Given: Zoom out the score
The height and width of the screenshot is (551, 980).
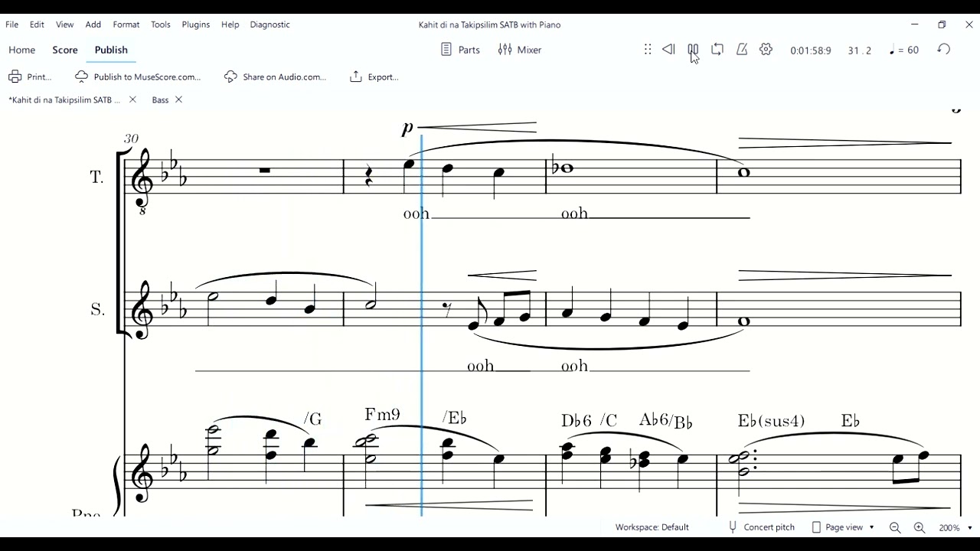Looking at the screenshot, I should (x=895, y=527).
